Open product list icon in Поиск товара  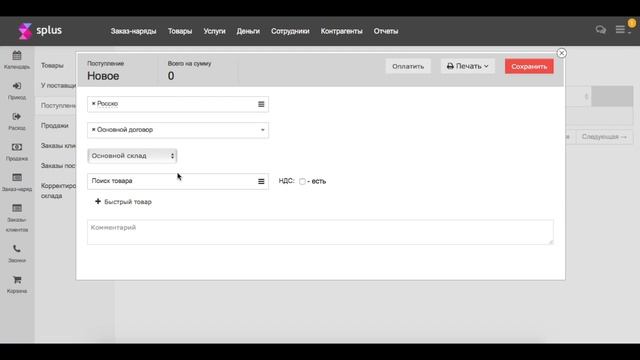(261, 181)
